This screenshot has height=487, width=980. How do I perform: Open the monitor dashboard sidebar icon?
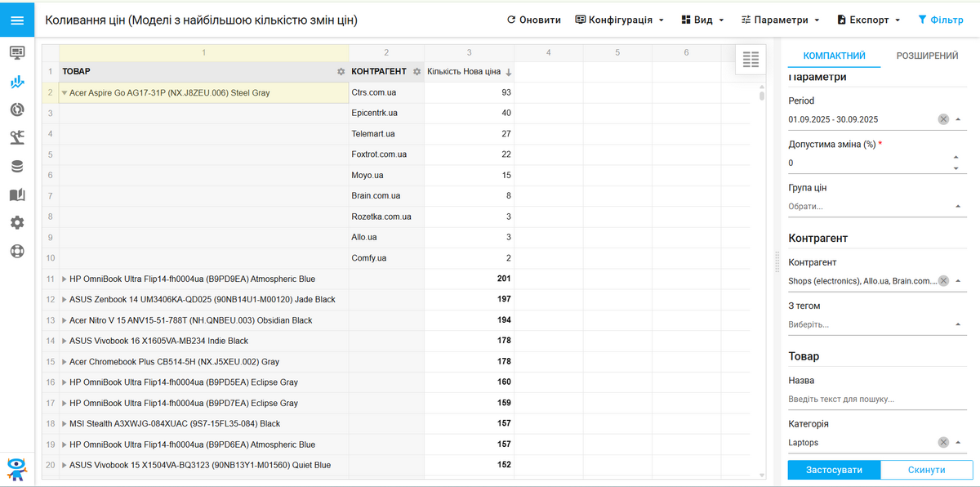[x=17, y=53]
